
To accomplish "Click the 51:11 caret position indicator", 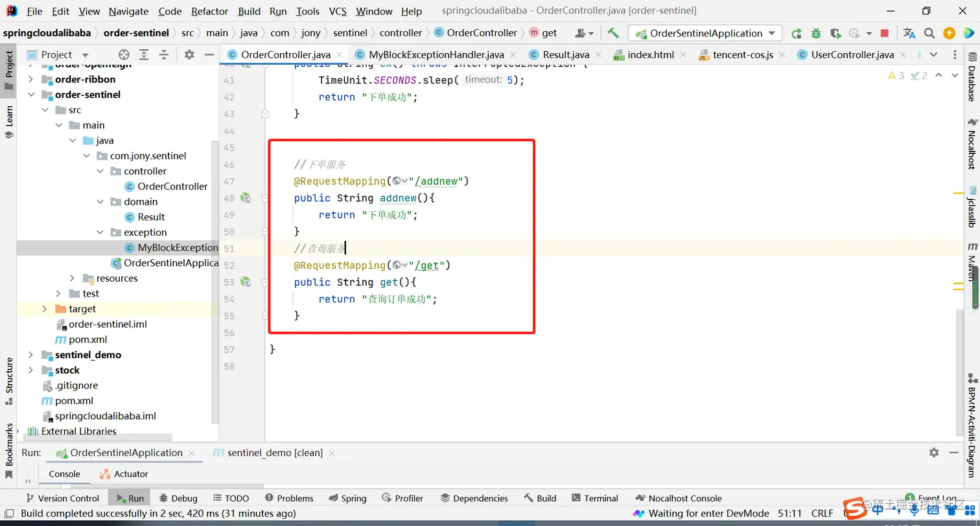I will pyautogui.click(x=789, y=513).
